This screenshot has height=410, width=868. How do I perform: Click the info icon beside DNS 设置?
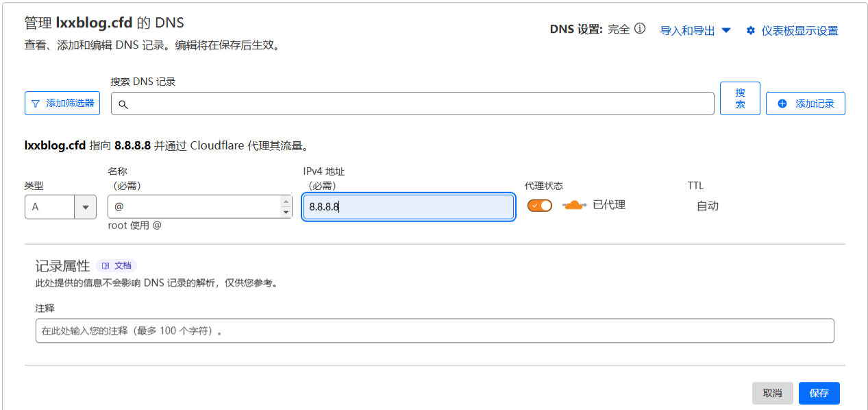[x=640, y=29]
